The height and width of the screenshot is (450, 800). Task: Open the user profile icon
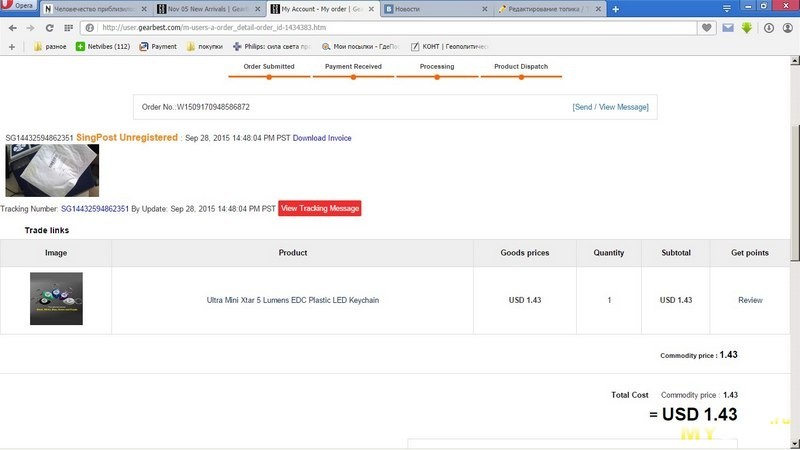(x=788, y=28)
